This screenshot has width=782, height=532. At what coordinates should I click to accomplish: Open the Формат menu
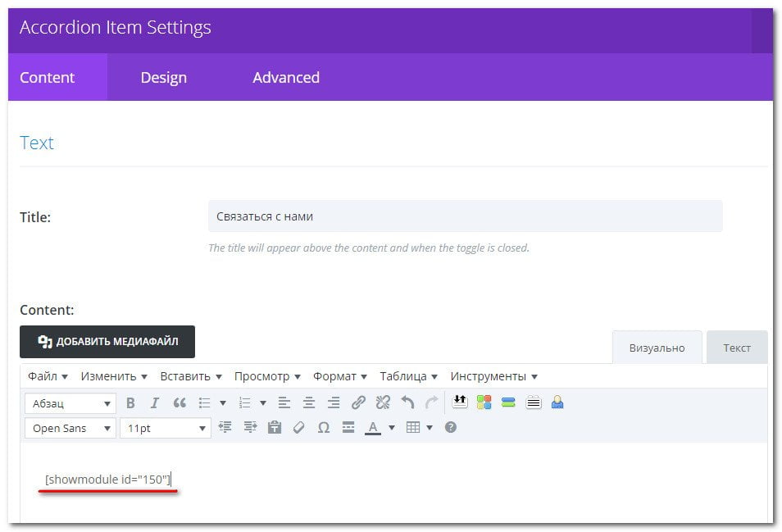pyautogui.click(x=339, y=376)
